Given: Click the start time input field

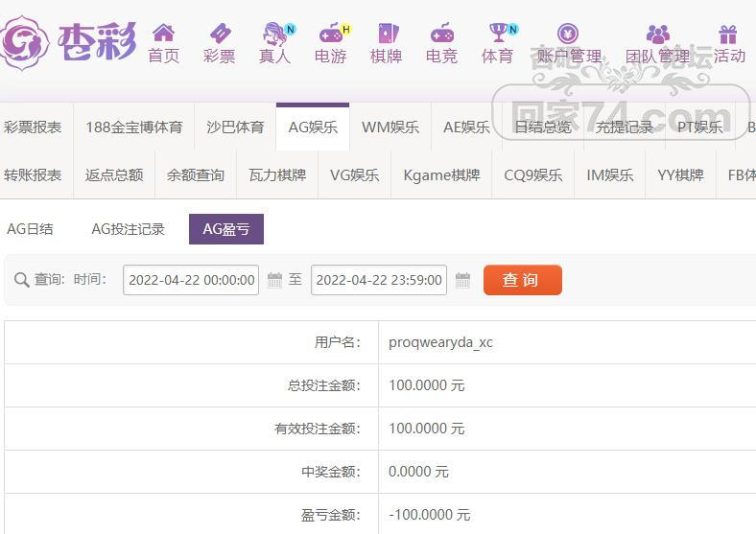Looking at the screenshot, I should click(x=191, y=280).
